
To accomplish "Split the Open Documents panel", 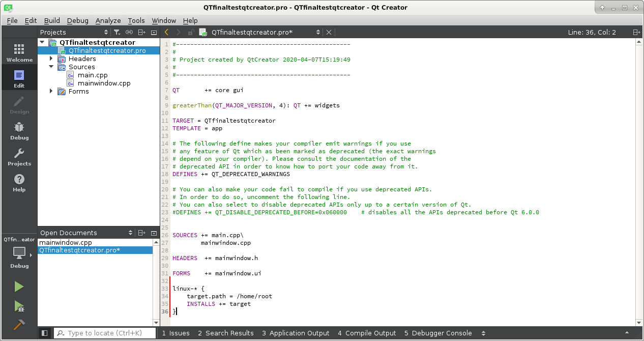I will pos(142,233).
